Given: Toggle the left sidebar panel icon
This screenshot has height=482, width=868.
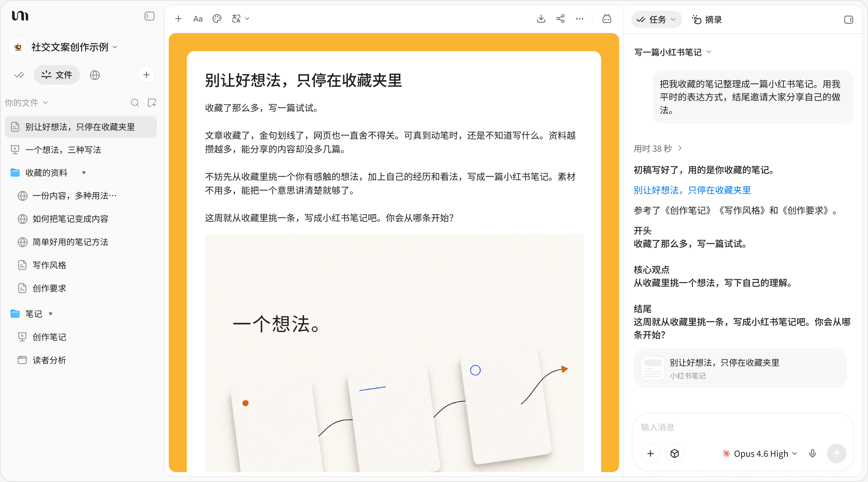Looking at the screenshot, I should [x=149, y=16].
